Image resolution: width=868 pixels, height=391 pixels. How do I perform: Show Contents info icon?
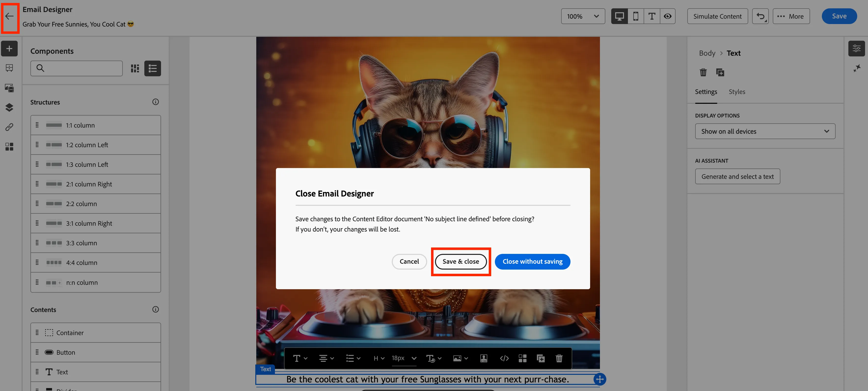[155, 309]
